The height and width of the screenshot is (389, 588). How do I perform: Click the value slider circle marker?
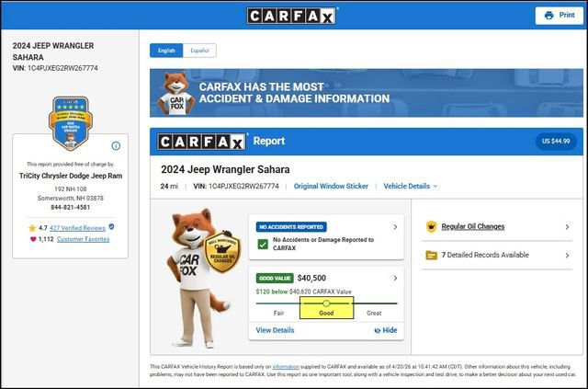point(326,303)
